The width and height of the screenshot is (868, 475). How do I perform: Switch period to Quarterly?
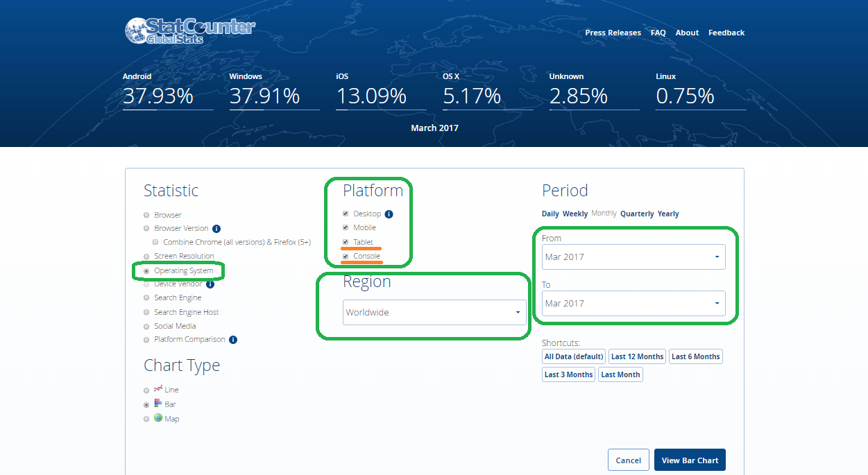tap(637, 214)
